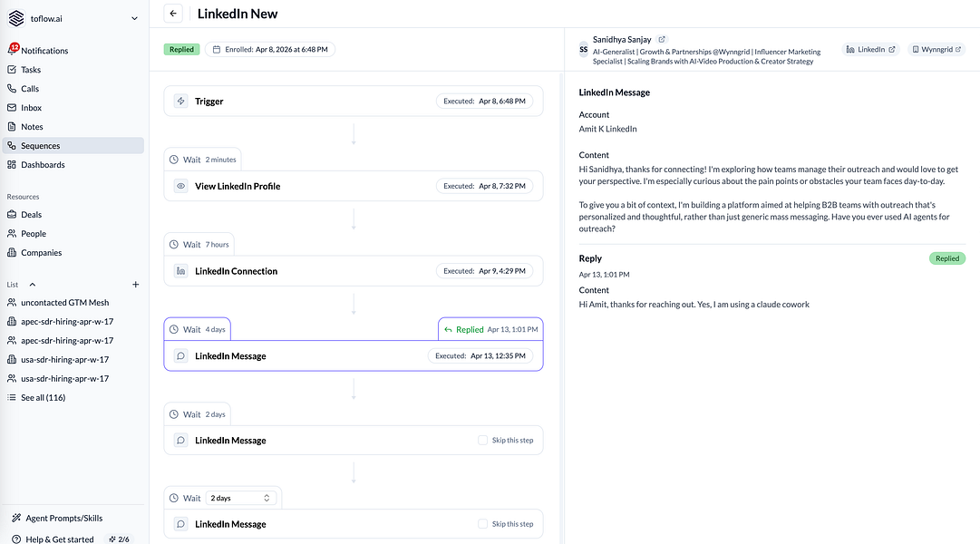Open Notifications in the sidebar
The height and width of the screenshot is (544, 980).
point(73,51)
